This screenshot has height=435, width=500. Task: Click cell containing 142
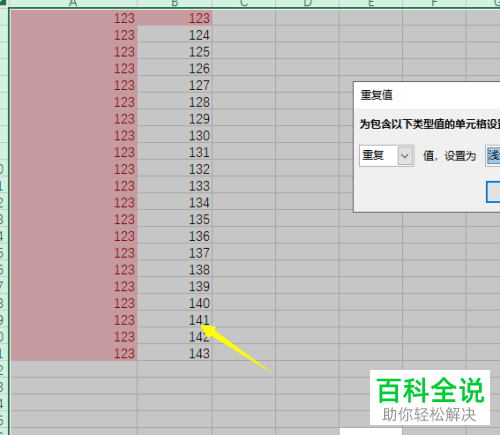click(175, 336)
